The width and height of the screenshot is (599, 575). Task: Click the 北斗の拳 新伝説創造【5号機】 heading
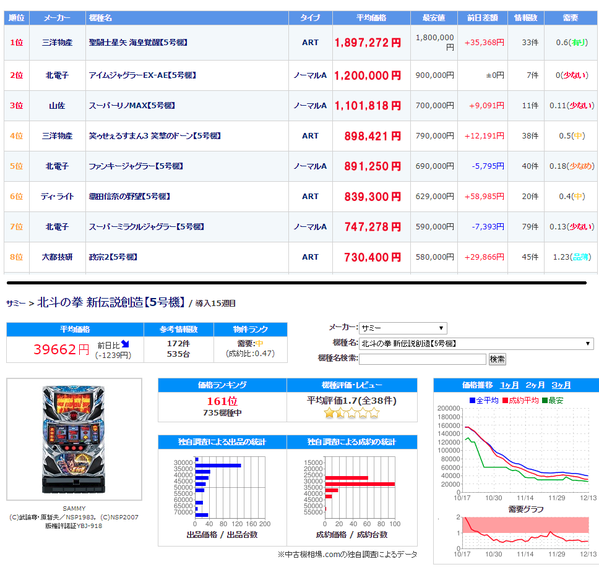[111, 302]
